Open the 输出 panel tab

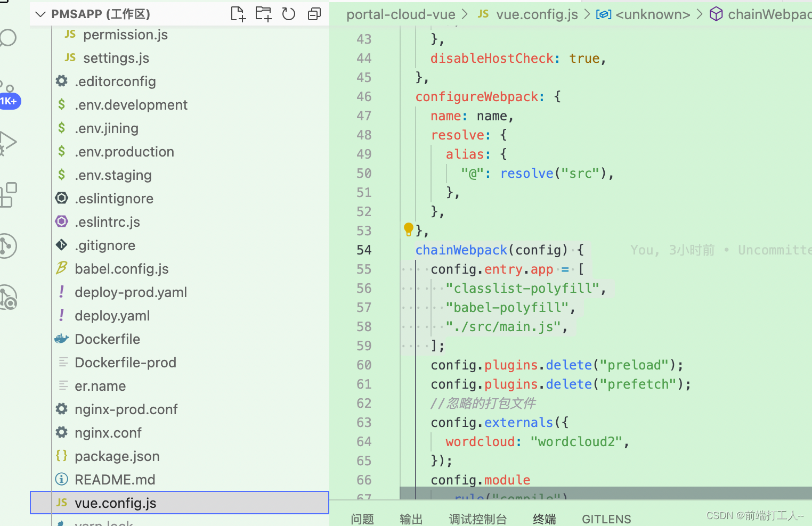(411, 519)
